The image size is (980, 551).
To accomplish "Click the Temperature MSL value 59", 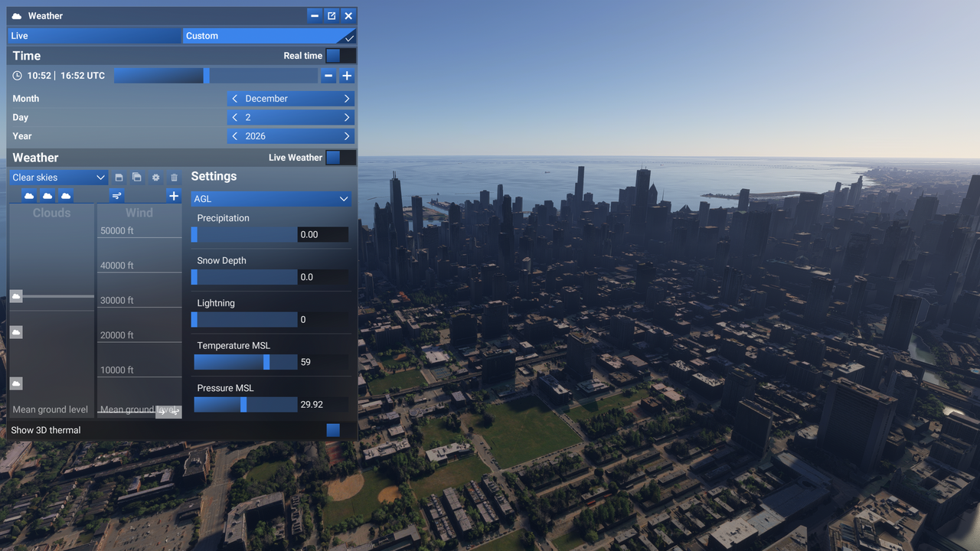I will (x=323, y=362).
